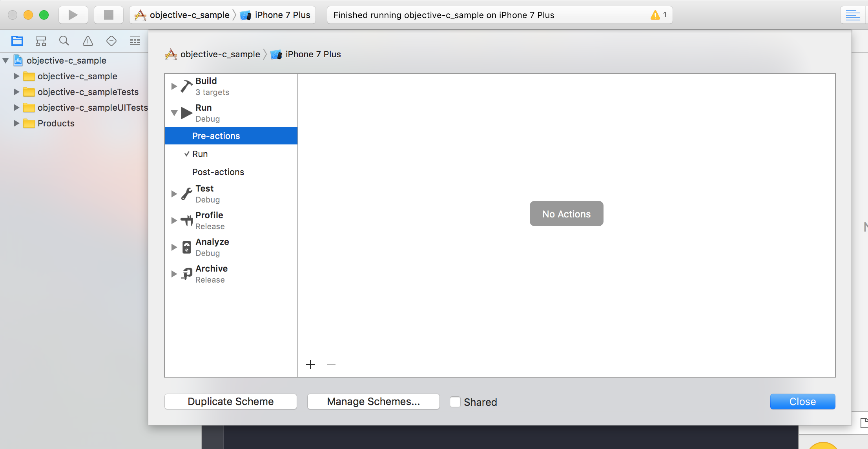Collapse the Run disclosure triangle
The height and width of the screenshot is (449, 868).
click(174, 113)
